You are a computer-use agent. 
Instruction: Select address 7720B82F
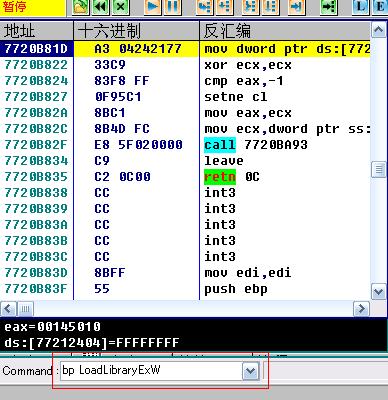36,145
